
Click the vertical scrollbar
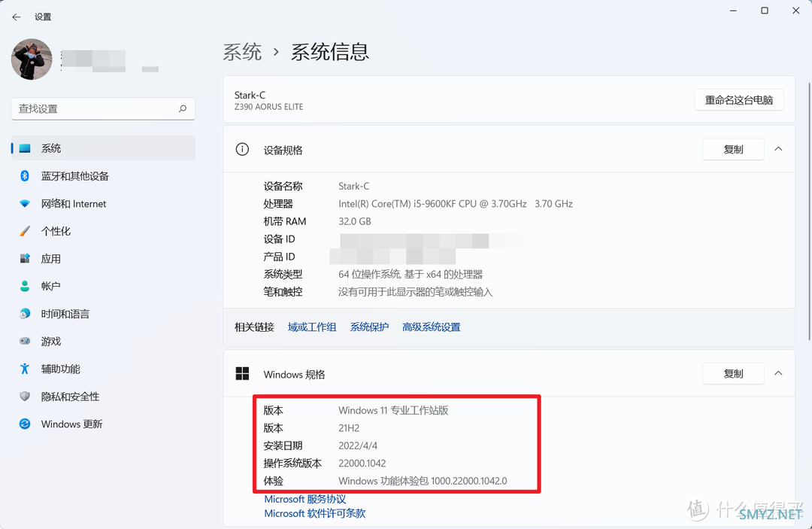pos(809,211)
